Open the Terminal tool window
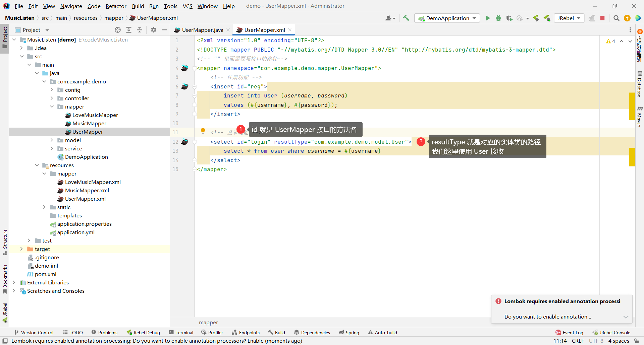This screenshot has height=345, width=644. [x=181, y=332]
